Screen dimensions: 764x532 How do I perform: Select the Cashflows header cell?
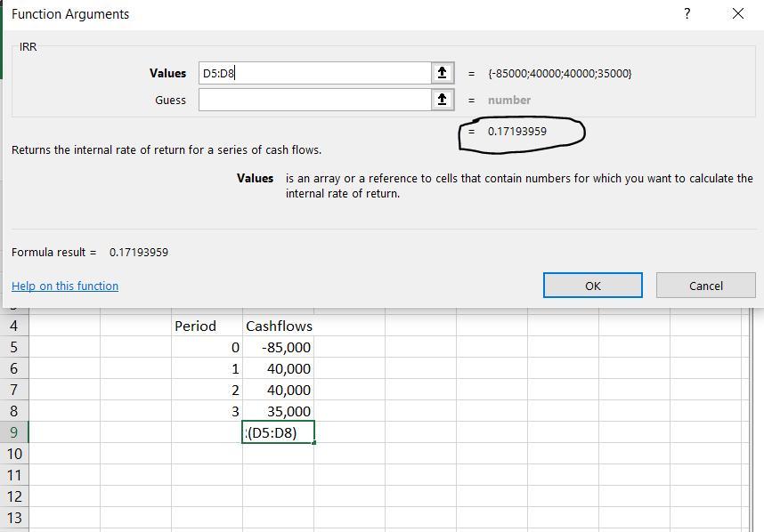pyautogui.click(x=278, y=326)
